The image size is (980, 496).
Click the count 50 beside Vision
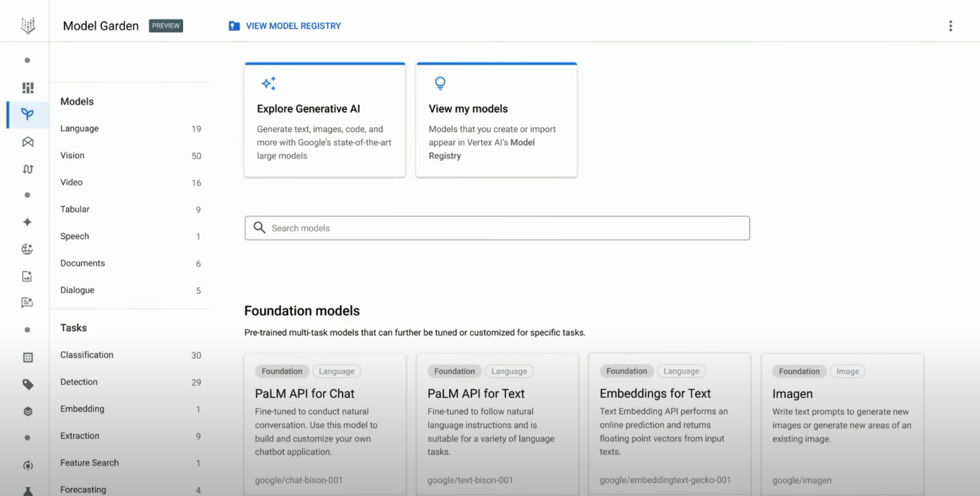196,156
